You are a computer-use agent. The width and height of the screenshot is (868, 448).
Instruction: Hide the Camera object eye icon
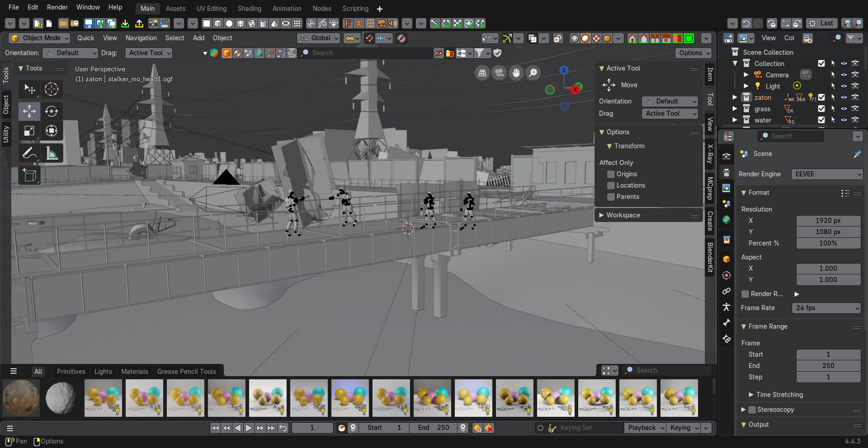844,75
